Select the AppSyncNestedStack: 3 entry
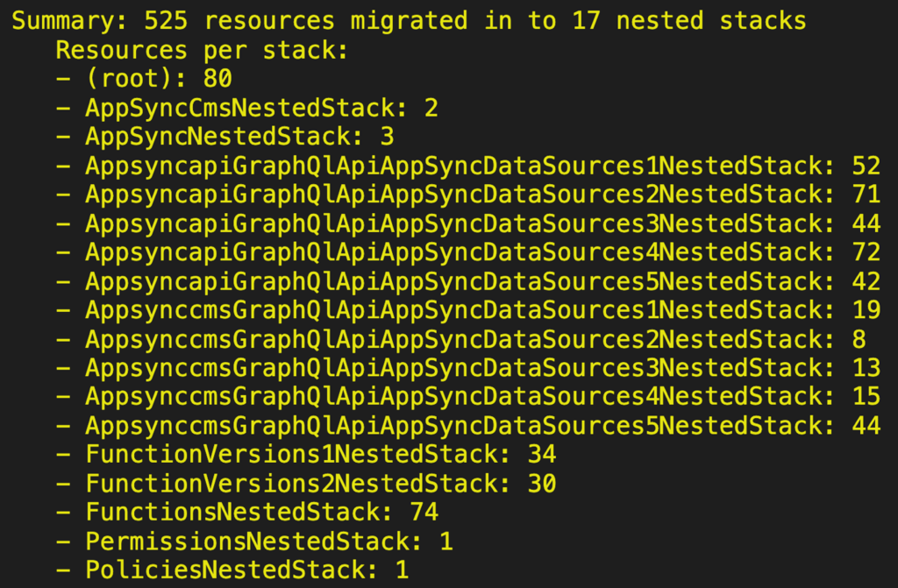The height and width of the screenshot is (588, 898). pos(224,137)
